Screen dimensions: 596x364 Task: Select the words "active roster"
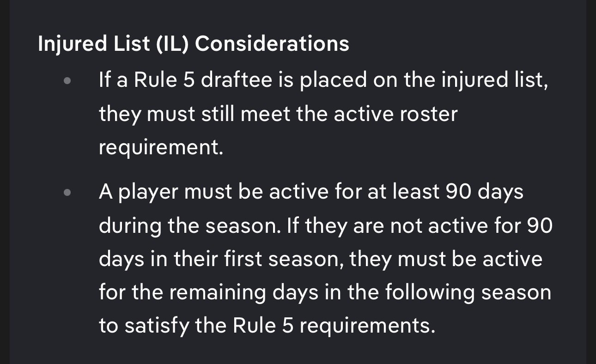pyautogui.click(x=395, y=114)
